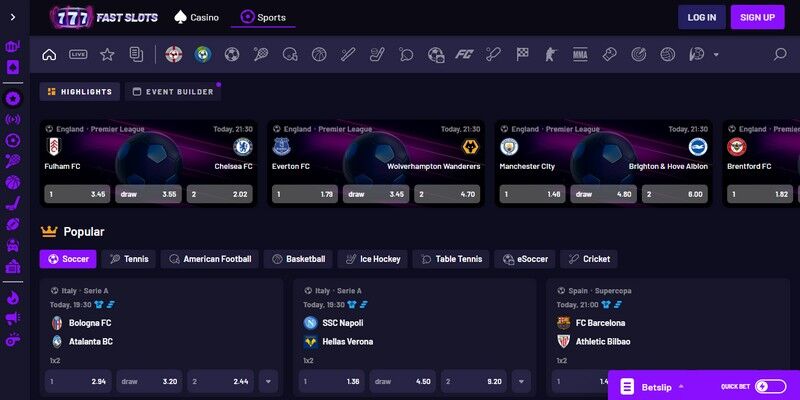Bet on Manchester City win at 1.46
800x400 pixels.
pos(532,194)
